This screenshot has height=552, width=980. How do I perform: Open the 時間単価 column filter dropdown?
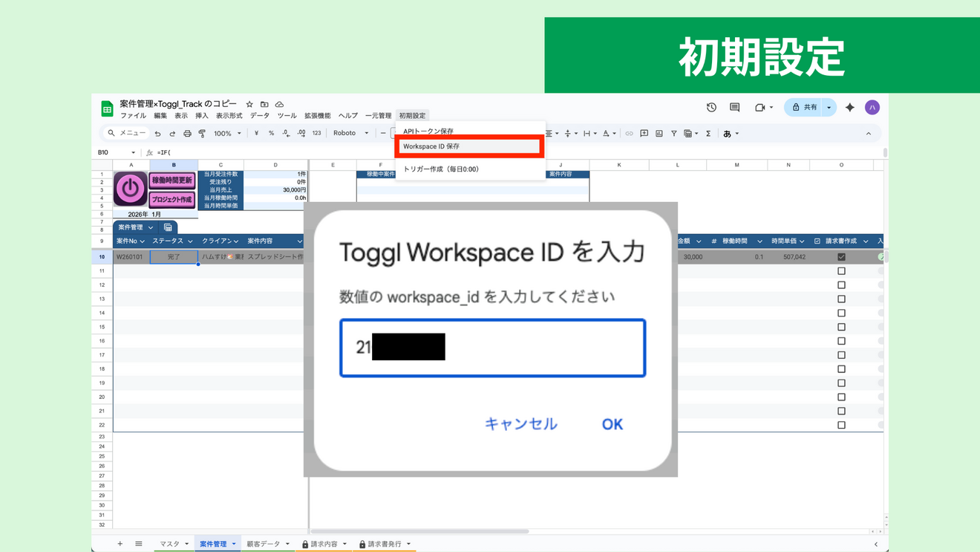(802, 241)
